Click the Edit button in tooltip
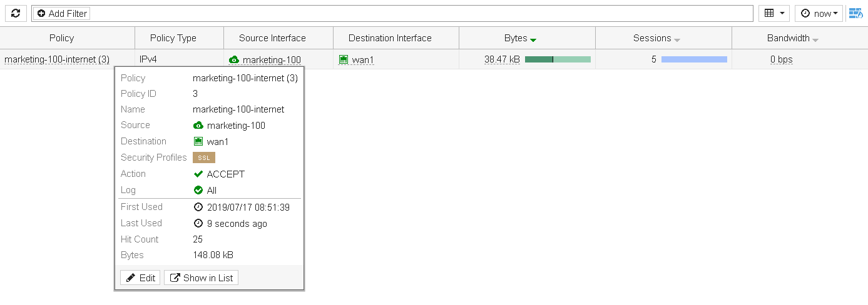The width and height of the screenshot is (868, 305). tap(140, 277)
